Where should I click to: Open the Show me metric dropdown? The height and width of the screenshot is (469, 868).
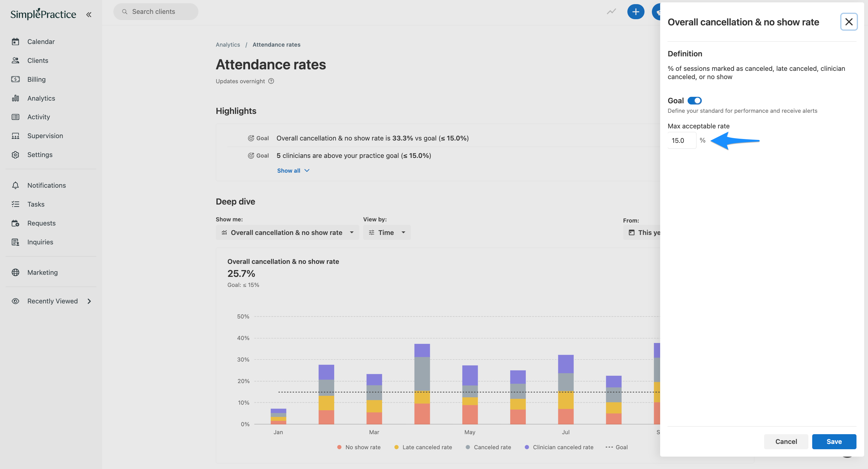(287, 233)
